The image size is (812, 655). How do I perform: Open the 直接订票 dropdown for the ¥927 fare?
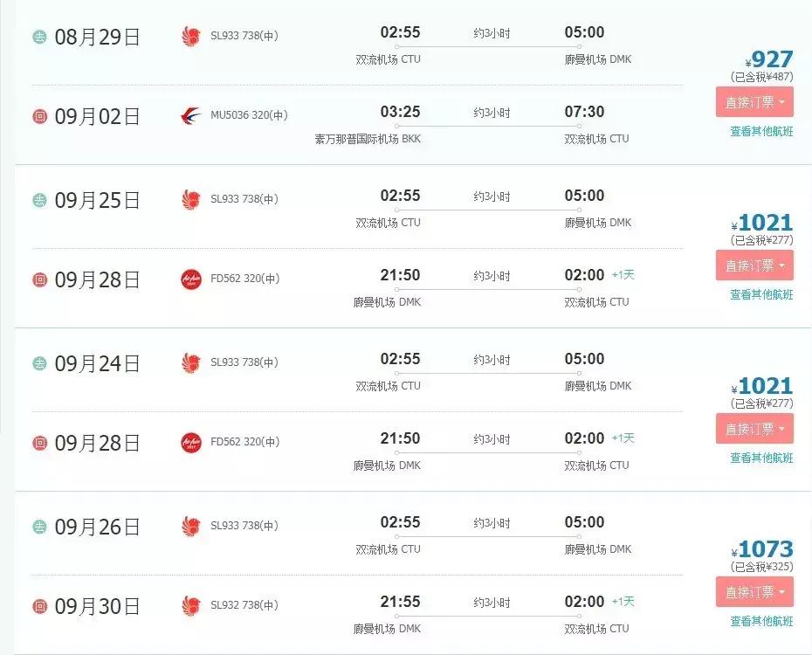pyautogui.click(x=754, y=102)
